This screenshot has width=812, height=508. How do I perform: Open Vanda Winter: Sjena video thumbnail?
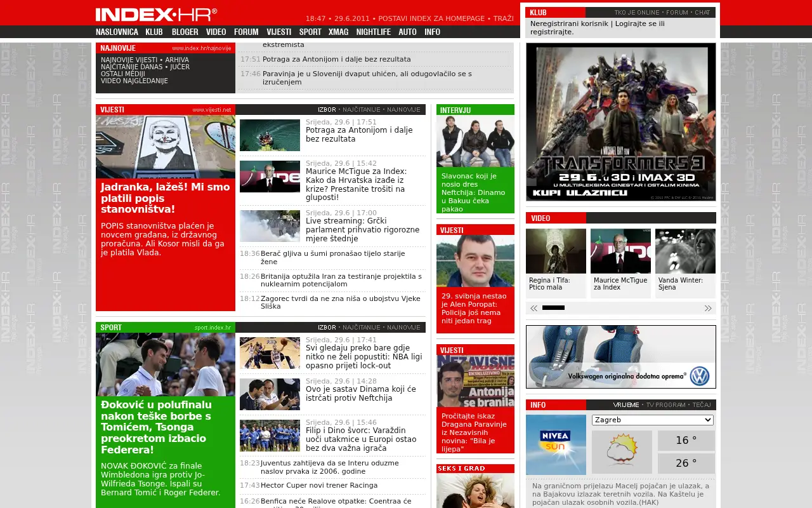(x=685, y=251)
